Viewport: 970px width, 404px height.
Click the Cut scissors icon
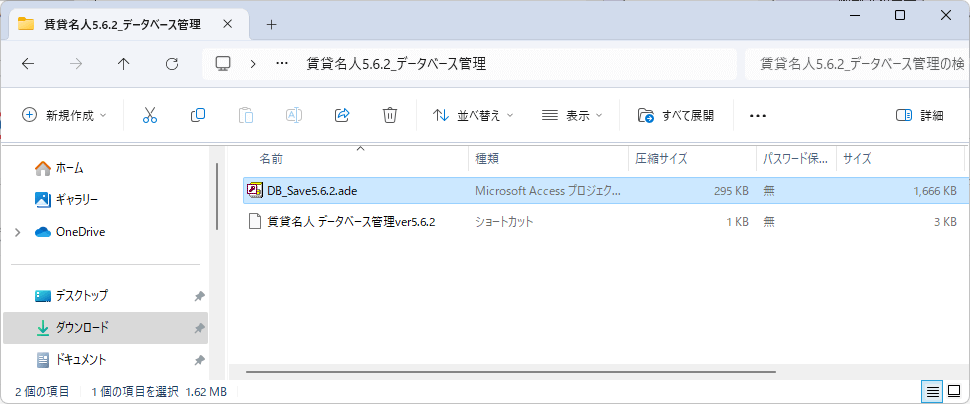[x=150, y=115]
